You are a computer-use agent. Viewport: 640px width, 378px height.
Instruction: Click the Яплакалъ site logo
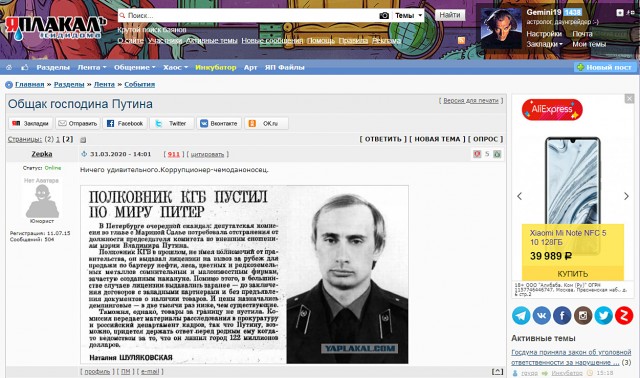(55, 28)
